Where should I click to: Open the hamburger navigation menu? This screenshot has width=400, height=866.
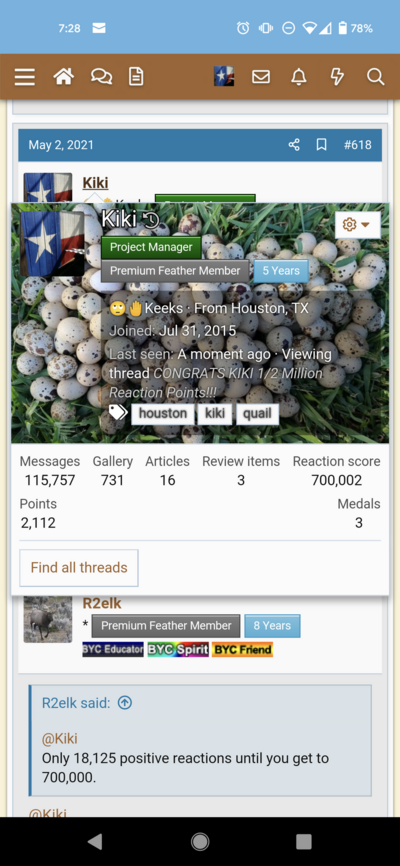coord(25,77)
